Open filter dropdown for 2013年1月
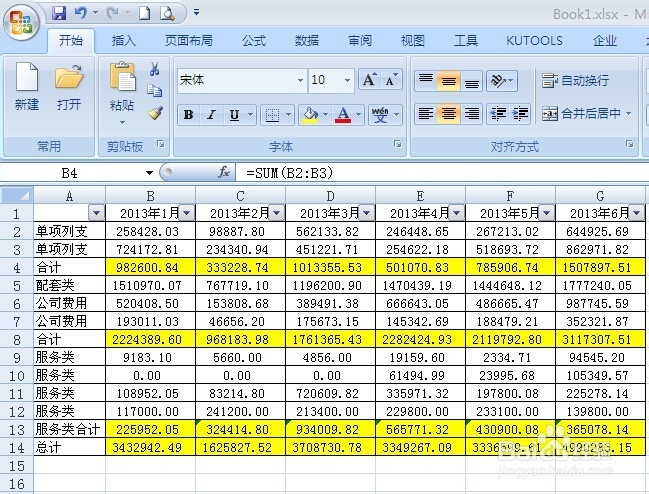Viewport: 649px width, 494px height. coord(186,213)
